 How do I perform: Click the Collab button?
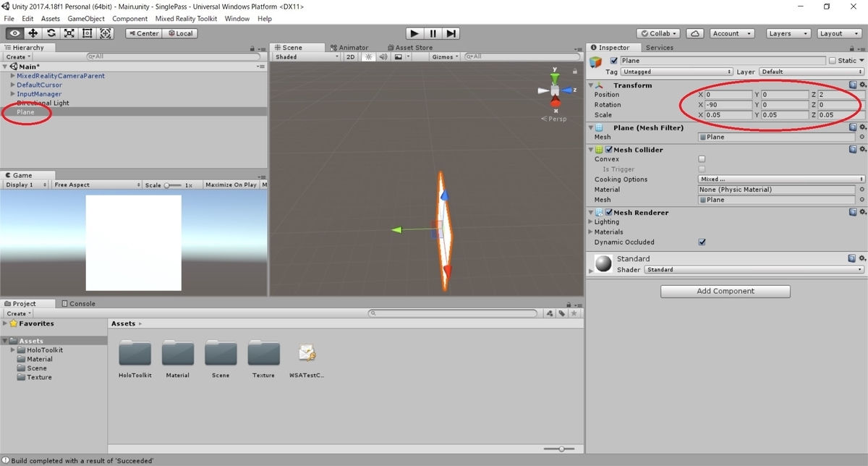point(658,33)
